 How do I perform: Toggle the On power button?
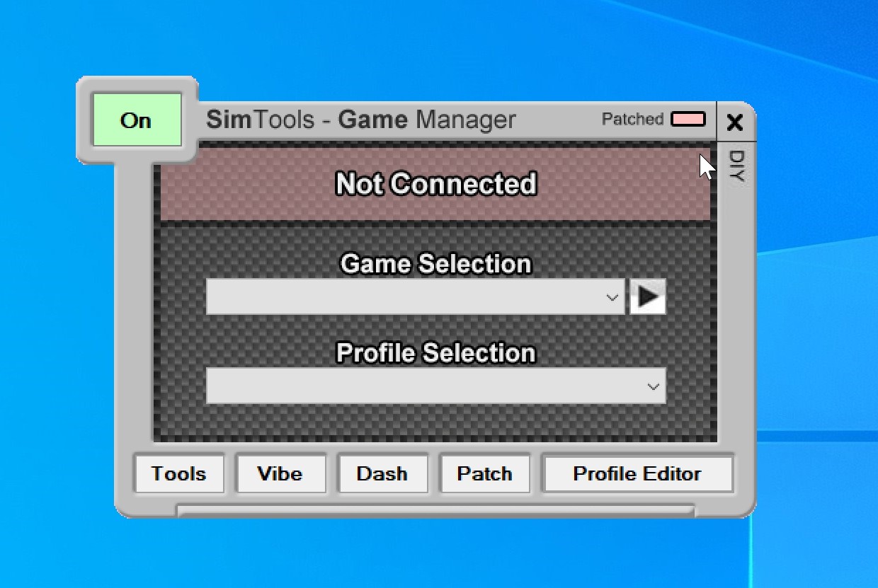(x=137, y=120)
